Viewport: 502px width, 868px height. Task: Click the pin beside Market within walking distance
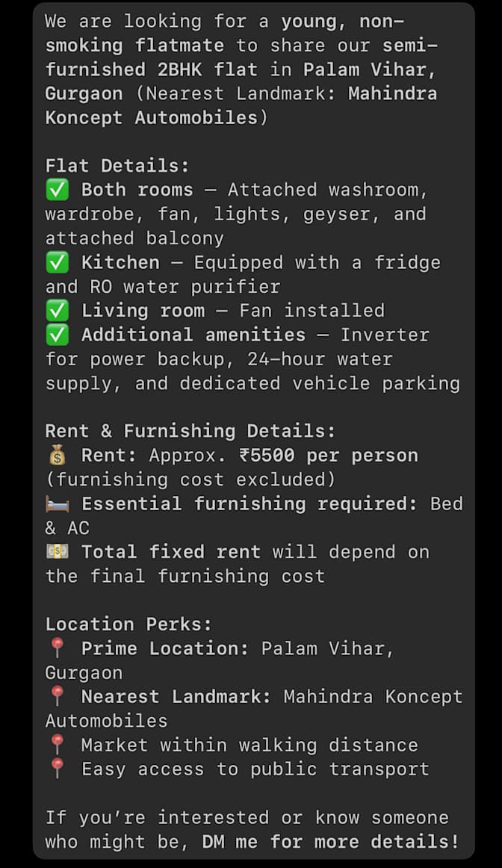[x=57, y=745]
